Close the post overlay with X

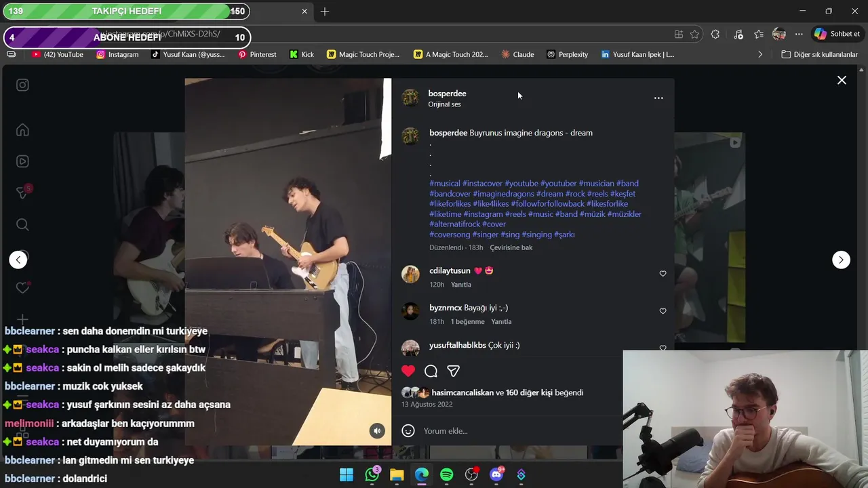coord(842,80)
